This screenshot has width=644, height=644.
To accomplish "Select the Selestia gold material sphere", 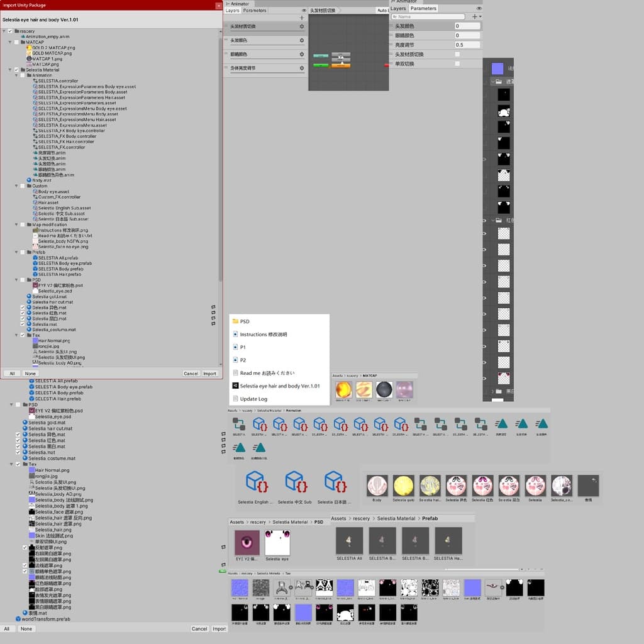I will (x=403, y=486).
